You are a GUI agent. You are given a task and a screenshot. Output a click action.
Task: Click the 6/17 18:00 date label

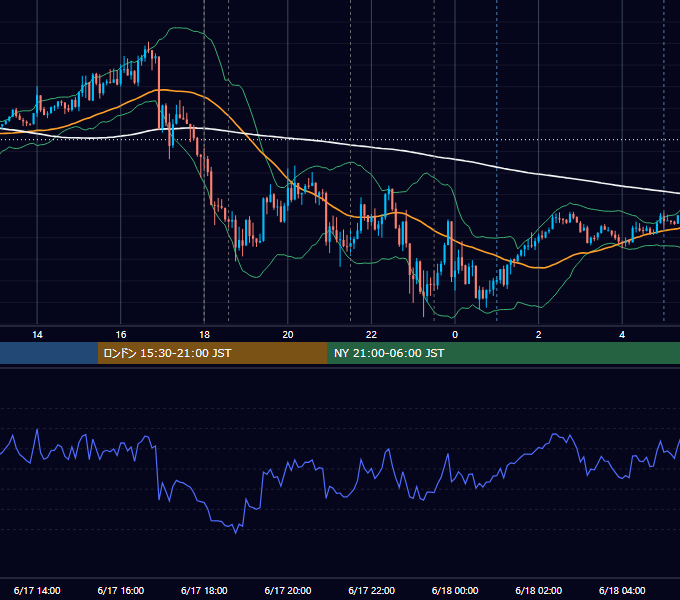(204, 590)
